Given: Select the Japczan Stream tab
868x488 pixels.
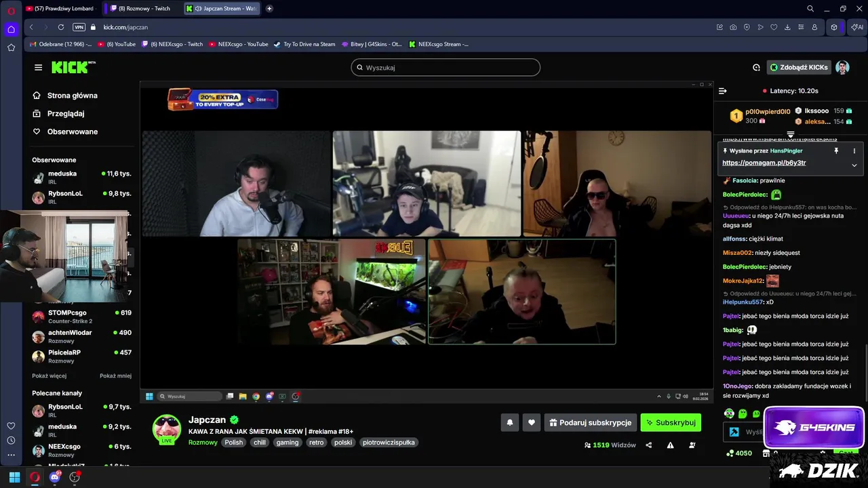Looking at the screenshot, I should [222, 9].
